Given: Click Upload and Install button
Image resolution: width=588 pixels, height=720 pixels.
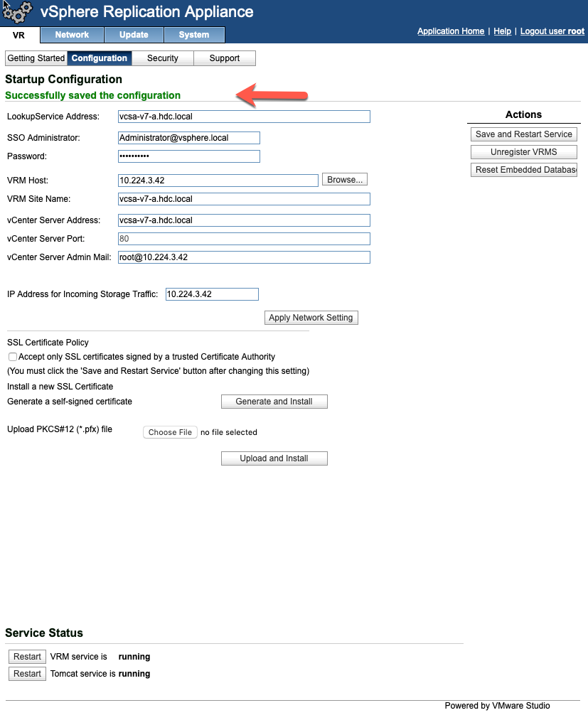Looking at the screenshot, I should 274,458.
